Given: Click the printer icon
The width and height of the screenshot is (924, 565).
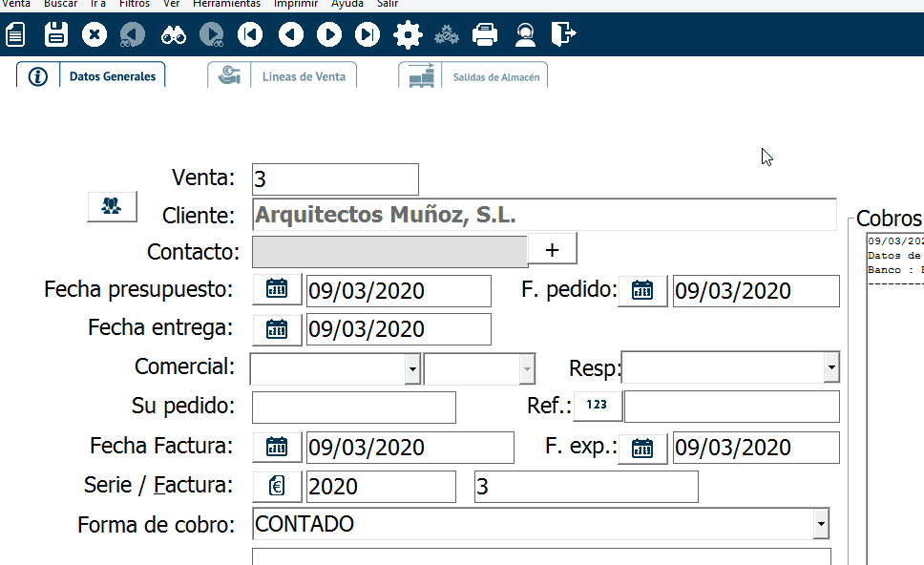Looking at the screenshot, I should tap(485, 35).
